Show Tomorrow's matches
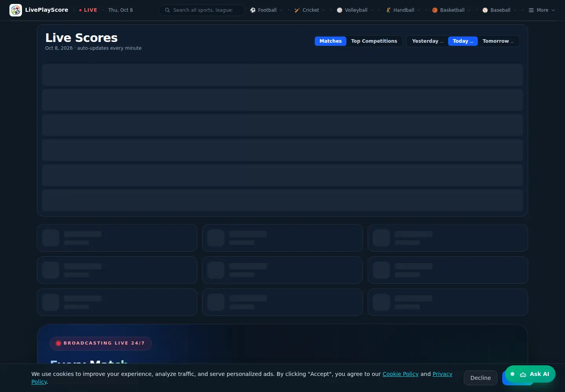565x392 pixels. click(x=498, y=41)
